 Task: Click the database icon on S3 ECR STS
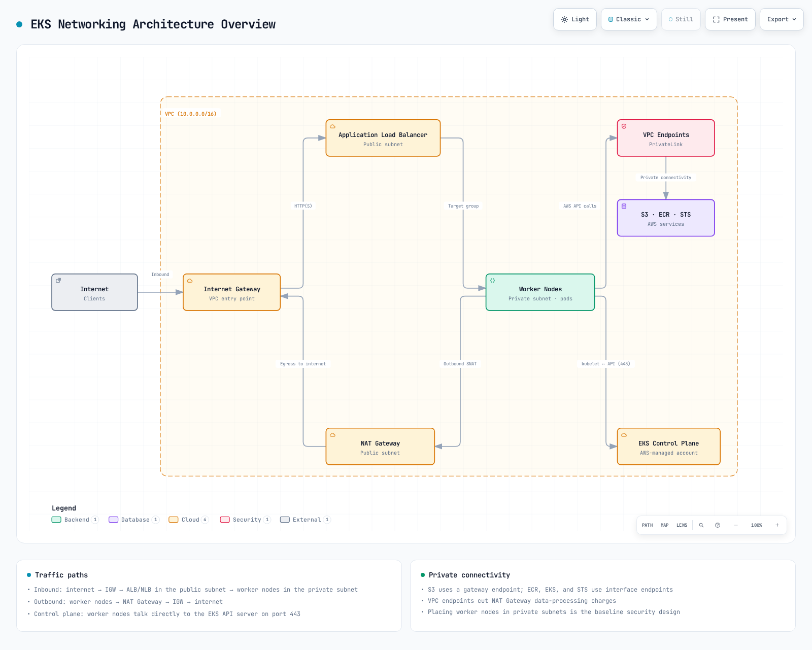coord(624,206)
